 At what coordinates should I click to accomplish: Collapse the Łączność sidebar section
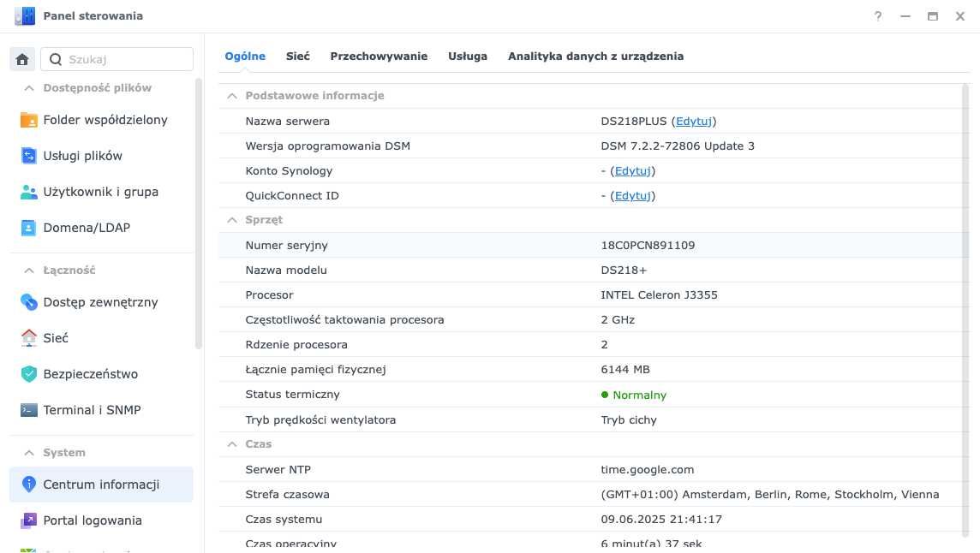pyautogui.click(x=29, y=271)
